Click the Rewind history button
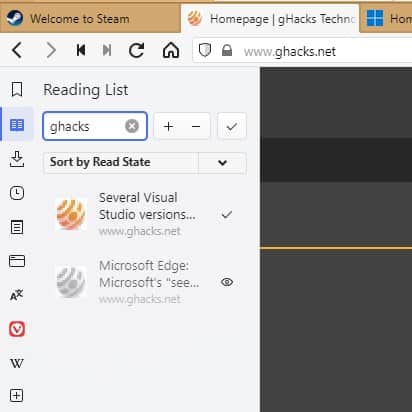This screenshot has width=412, height=412. (x=81, y=51)
